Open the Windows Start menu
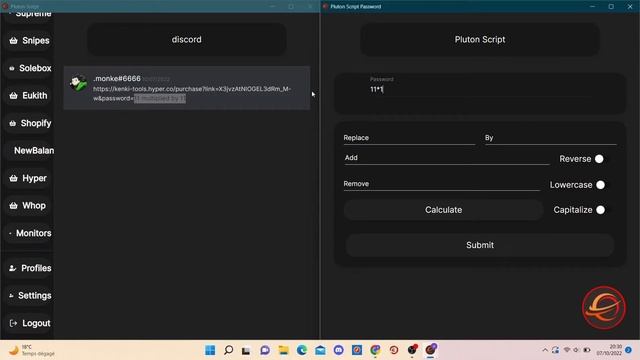Screen dimensions: 640x360 coord(210,350)
